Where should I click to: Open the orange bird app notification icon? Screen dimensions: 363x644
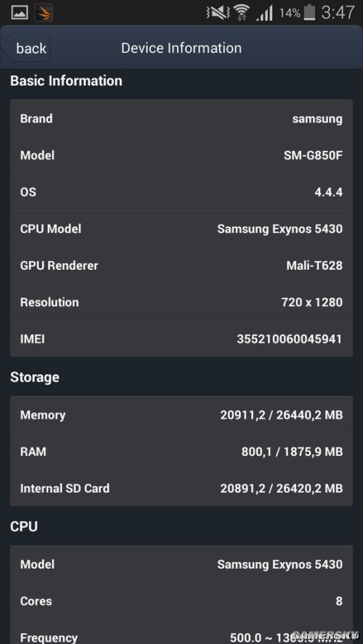click(x=44, y=12)
